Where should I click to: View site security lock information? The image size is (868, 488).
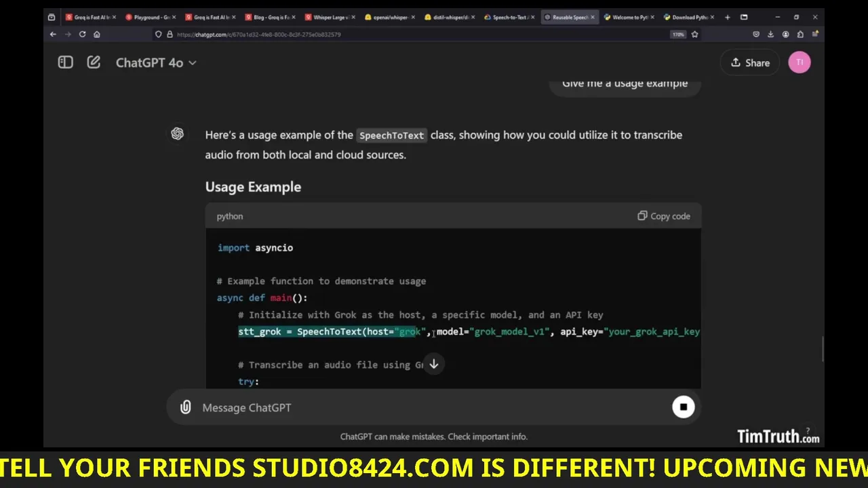tap(170, 35)
